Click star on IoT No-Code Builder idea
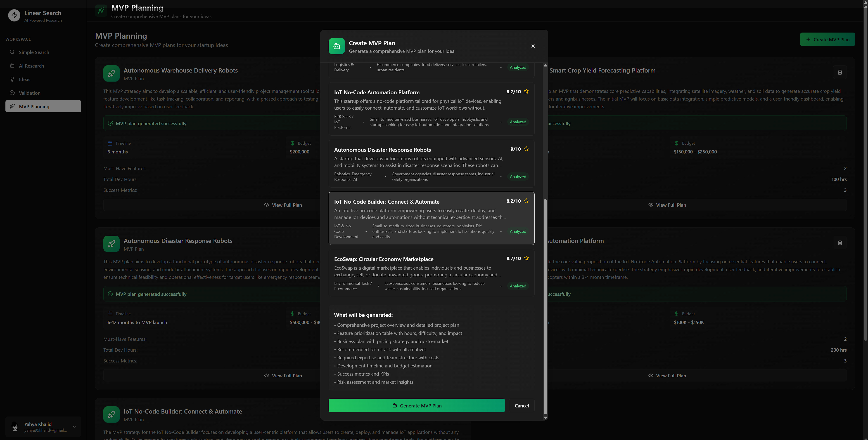 click(x=526, y=201)
